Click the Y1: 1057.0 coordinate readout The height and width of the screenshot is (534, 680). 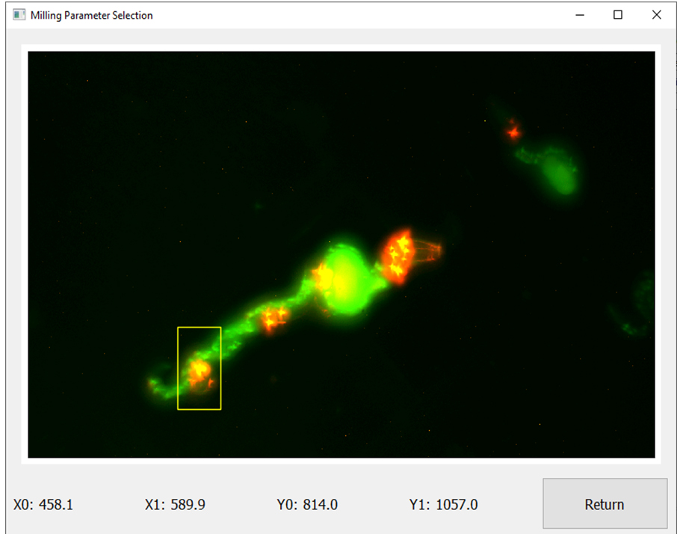click(444, 505)
